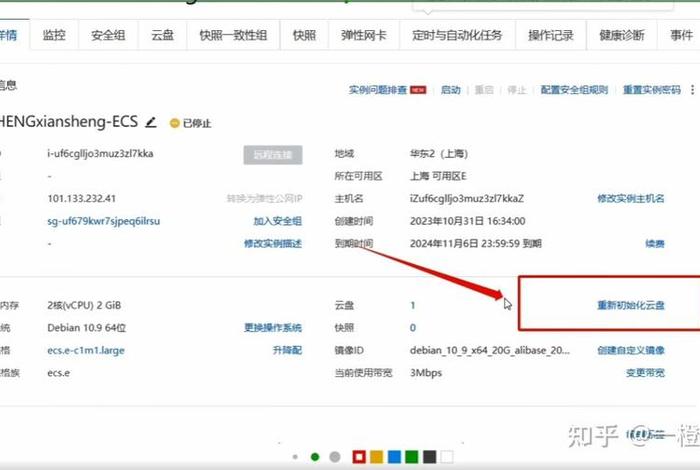Pick the small green dot pen size
The height and width of the screenshot is (470, 700).
pos(315,457)
